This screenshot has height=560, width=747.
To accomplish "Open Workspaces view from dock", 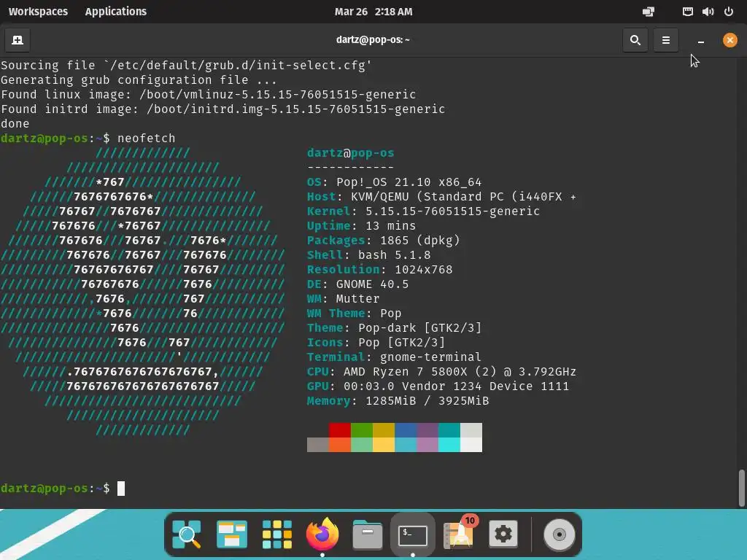I will point(232,534).
